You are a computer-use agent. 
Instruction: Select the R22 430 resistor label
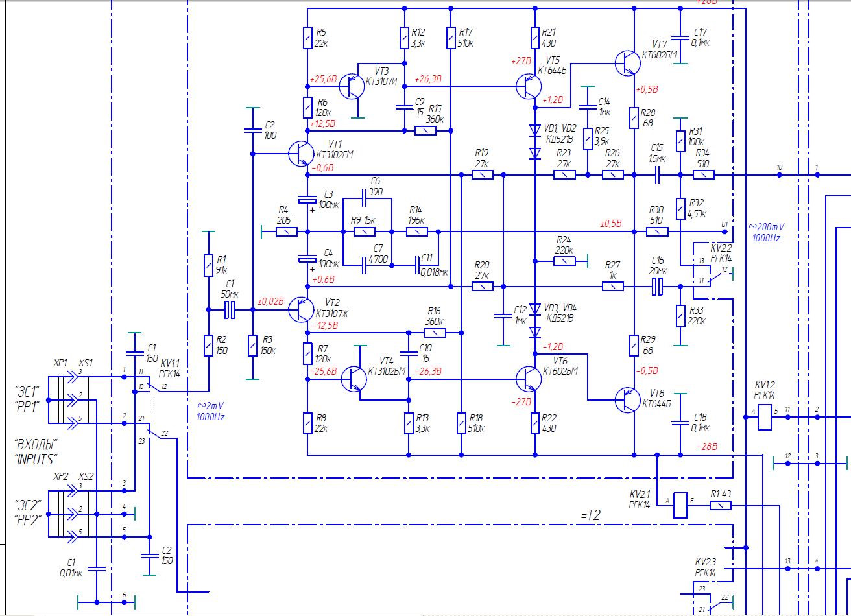(549, 423)
